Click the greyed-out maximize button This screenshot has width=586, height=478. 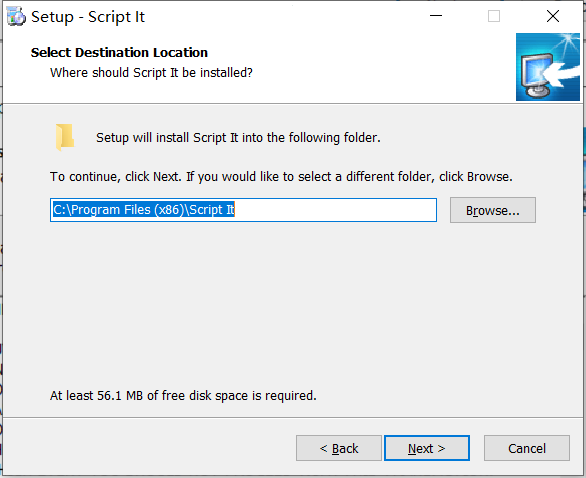pyautogui.click(x=494, y=16)
